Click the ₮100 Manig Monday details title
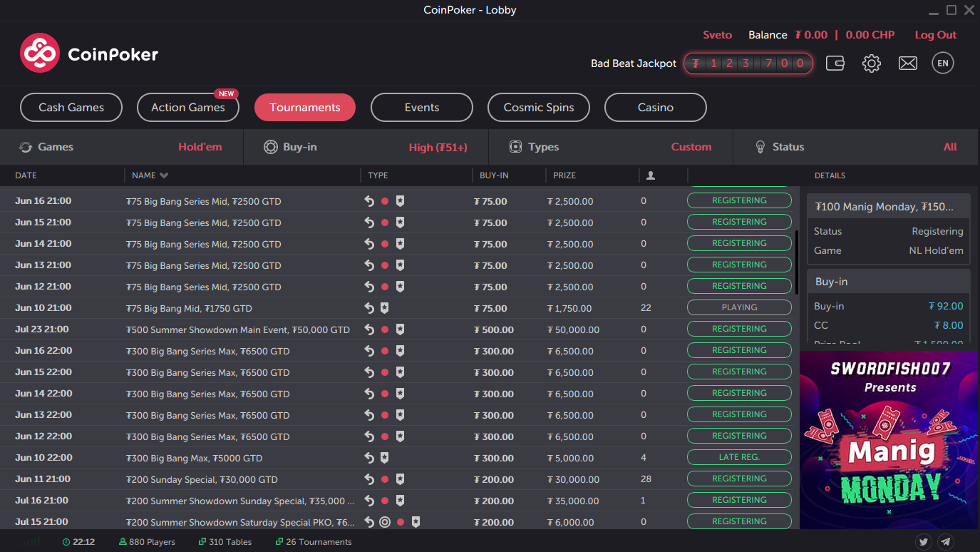980x552 pixels. coord(884,207)
